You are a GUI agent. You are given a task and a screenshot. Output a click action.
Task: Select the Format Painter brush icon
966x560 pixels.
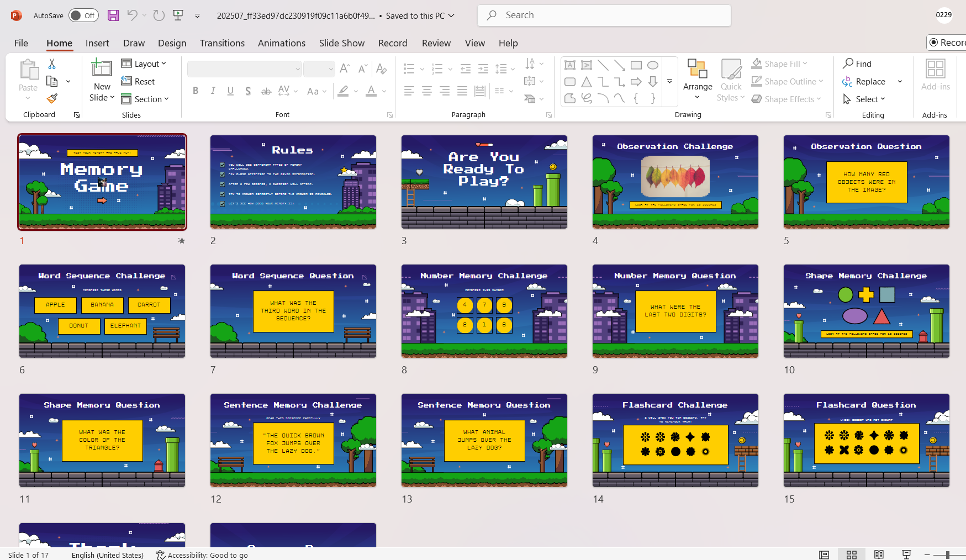tap(52, 99)
